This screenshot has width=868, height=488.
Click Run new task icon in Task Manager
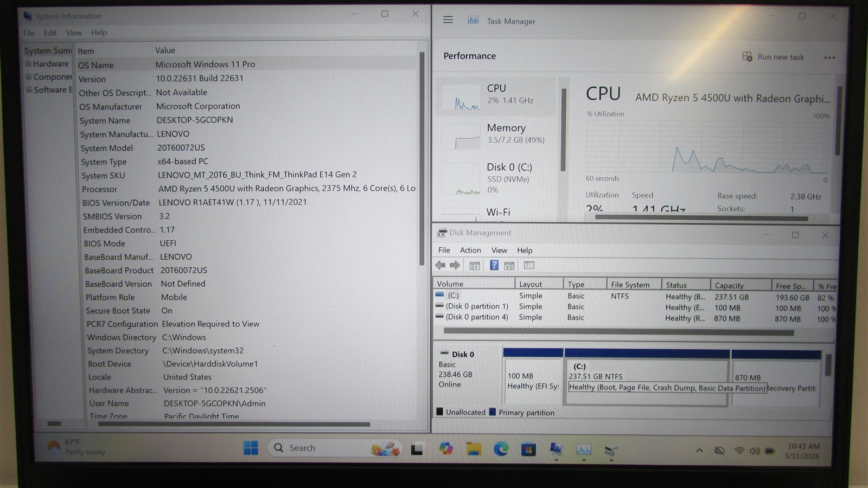pos(747,57)
